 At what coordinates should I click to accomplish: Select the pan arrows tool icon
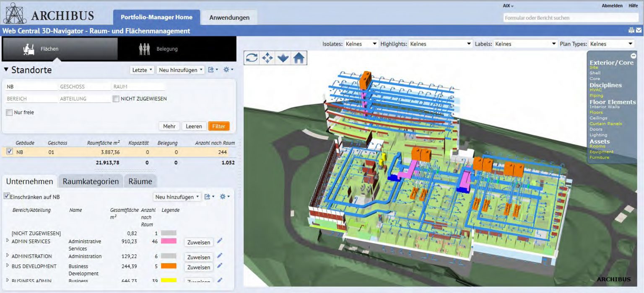267,58
